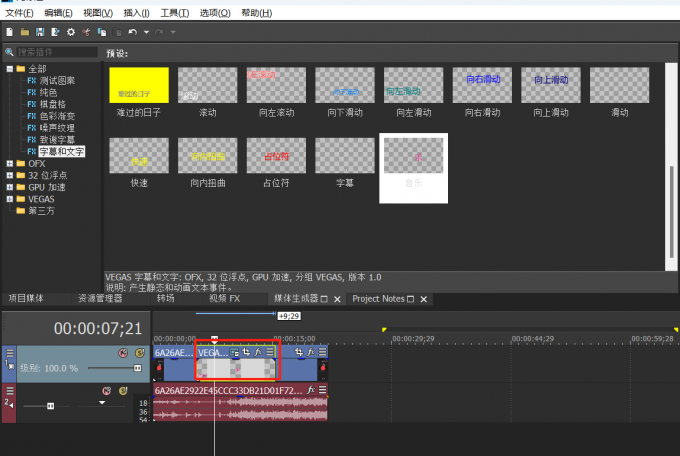Undock the 媒体生成器 panel with square icon
The image size is (680, 456).
click(x=324, y=299)
